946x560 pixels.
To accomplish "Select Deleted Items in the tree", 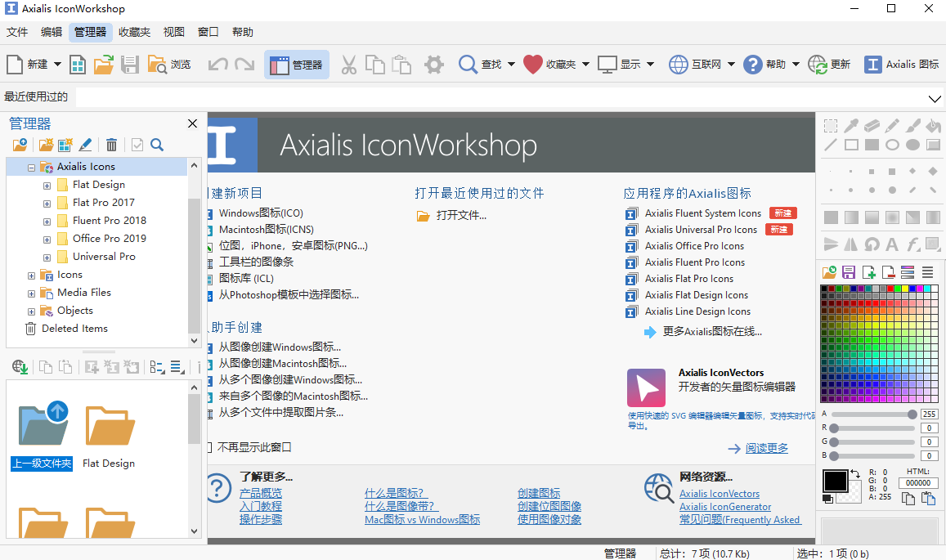I will [74, 329].
